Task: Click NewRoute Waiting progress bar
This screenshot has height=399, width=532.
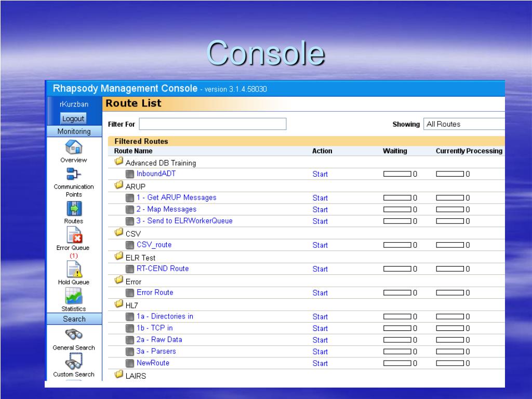Action: tap(397, 363)
